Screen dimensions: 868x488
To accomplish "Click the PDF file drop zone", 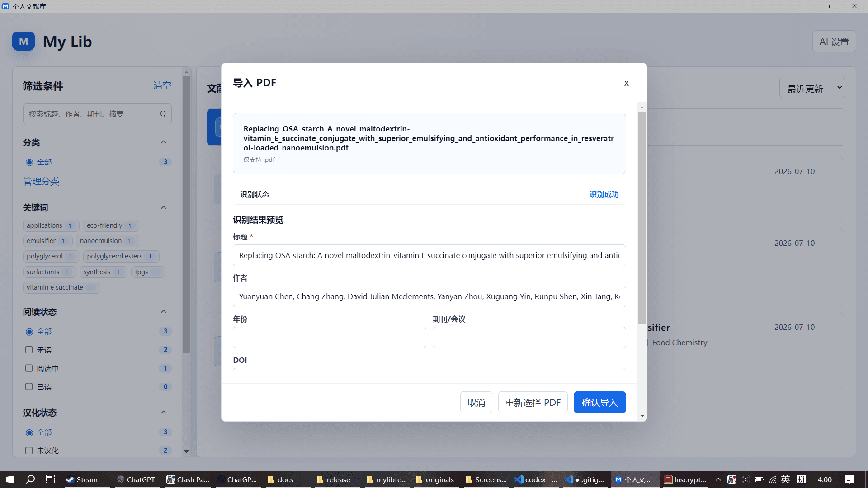I will tap(429, 143).
